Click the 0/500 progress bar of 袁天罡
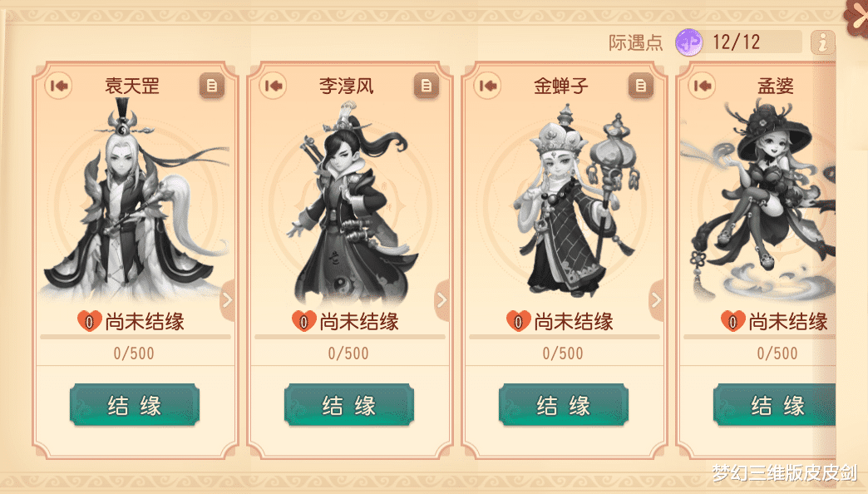This screenshot has width=868, height=494. [135, 337]
